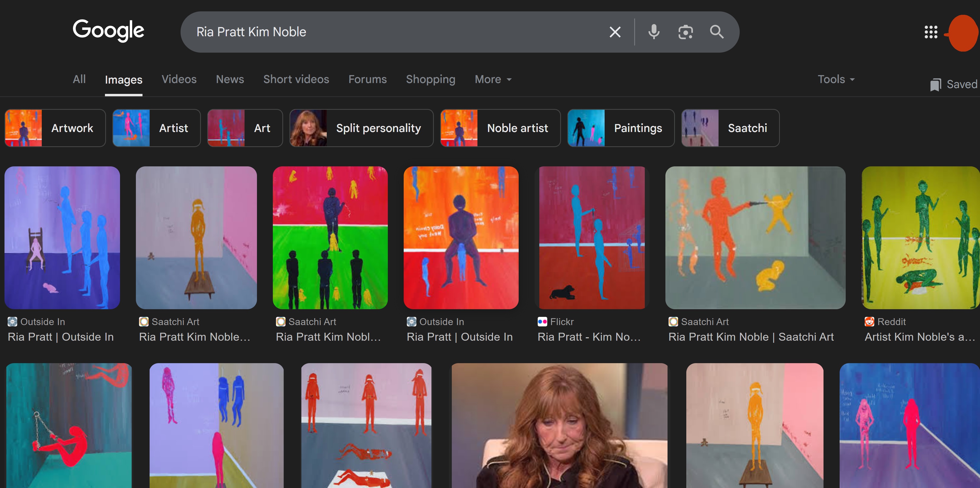Click the Reddit favicon under the yellow painting
The width and height of the screenshot is (980, 488).
tap(869, 322)
